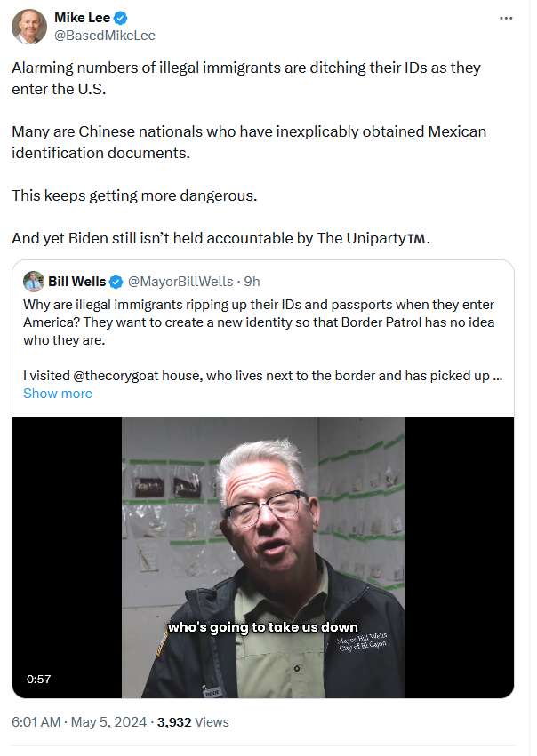Screen dimensions: 537x756
Task: Open the 6:01 AM May 5, 2024 timestamp
Action: (79, 722)
